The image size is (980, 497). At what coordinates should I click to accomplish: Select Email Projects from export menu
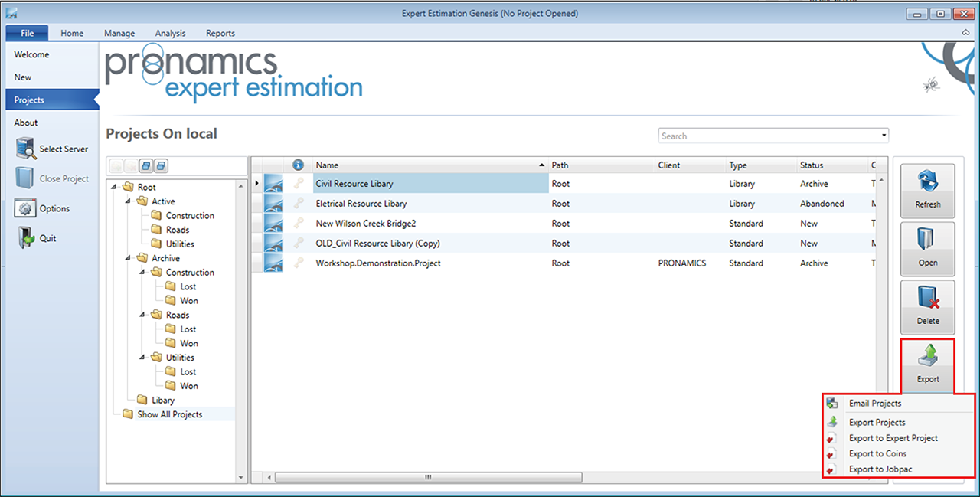[874, 404]
